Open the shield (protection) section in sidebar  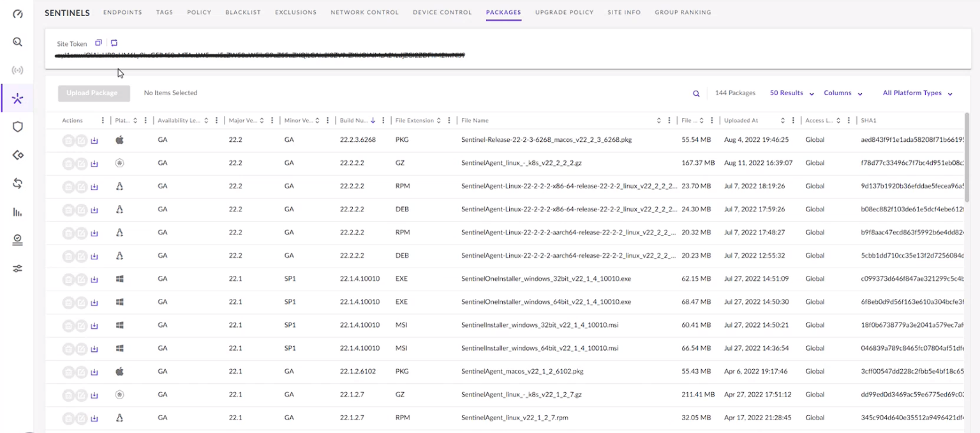click(17, 126)
